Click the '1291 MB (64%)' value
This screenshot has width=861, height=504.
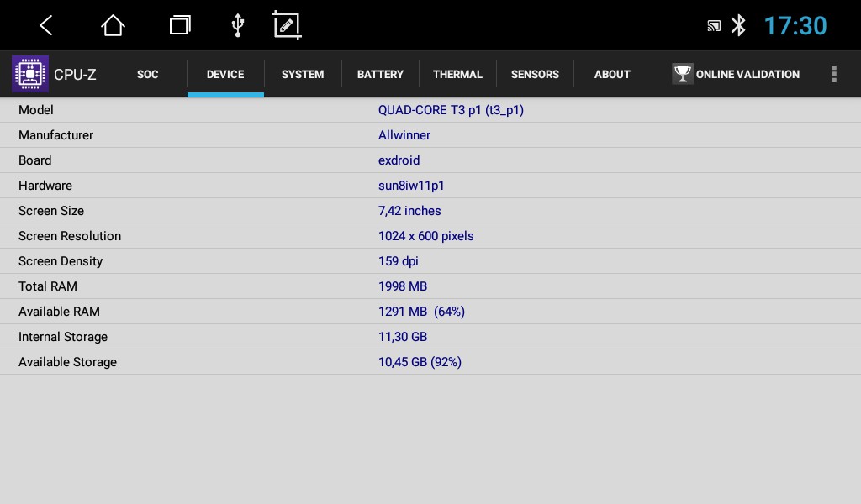coord(422,312)
